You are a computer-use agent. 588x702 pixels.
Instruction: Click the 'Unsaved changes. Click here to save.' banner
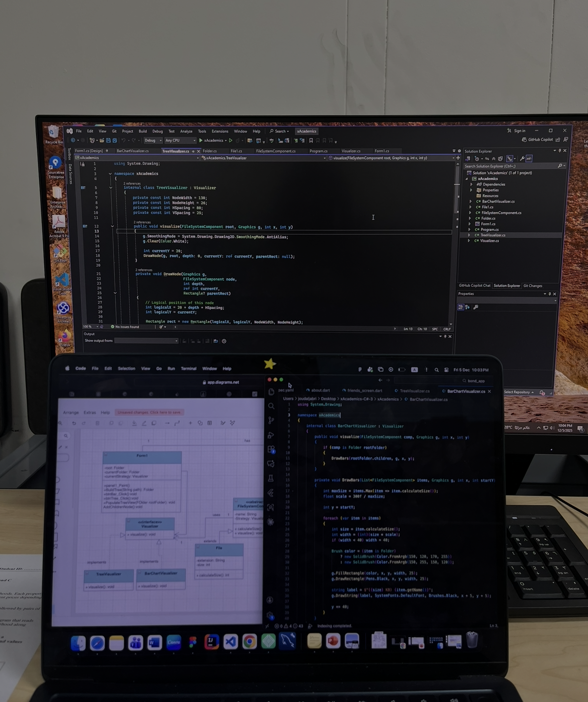[x=150, y=412]
